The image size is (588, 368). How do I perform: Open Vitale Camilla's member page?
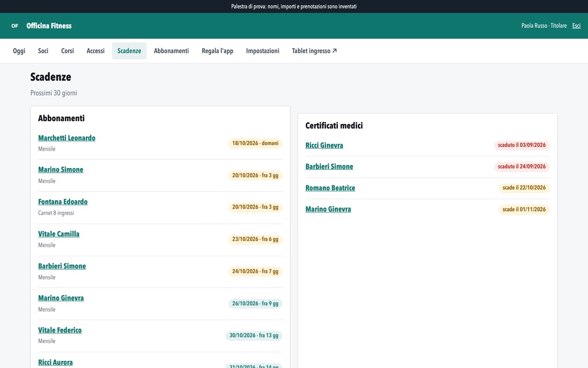tap(59, 234)
